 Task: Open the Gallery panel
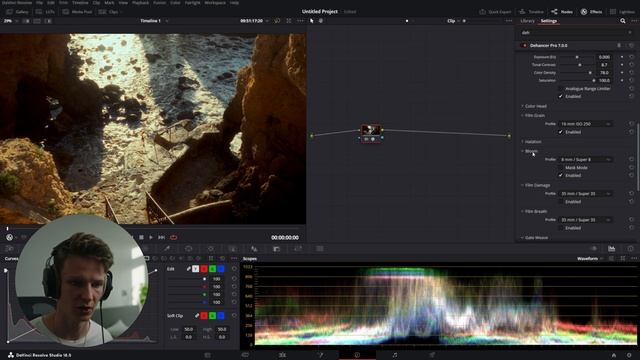coord(17,12)
